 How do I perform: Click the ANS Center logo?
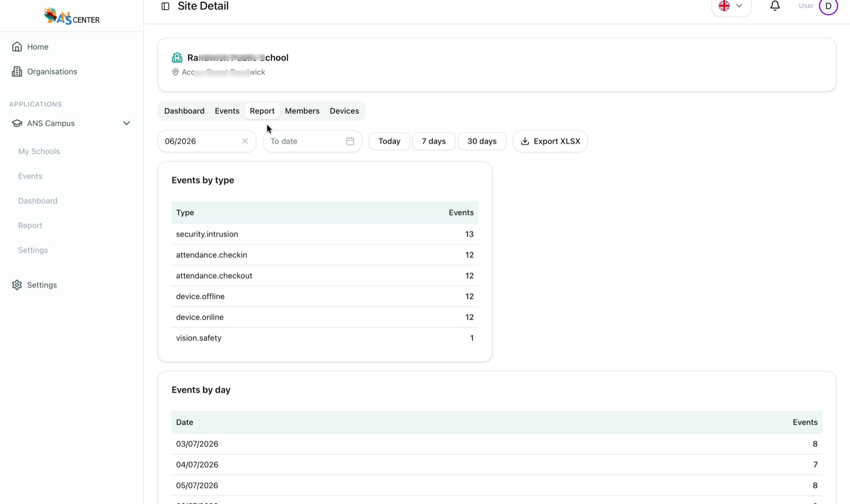pos(72,16)
